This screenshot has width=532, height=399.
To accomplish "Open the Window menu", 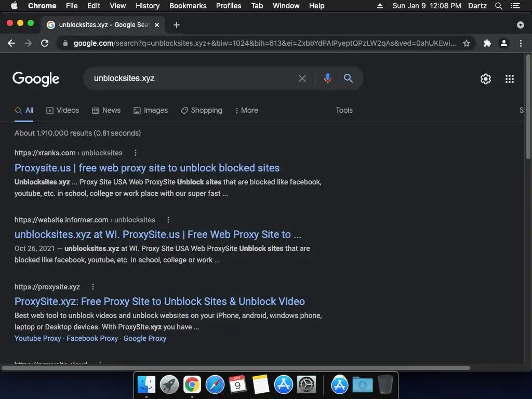I will (286, 6).
